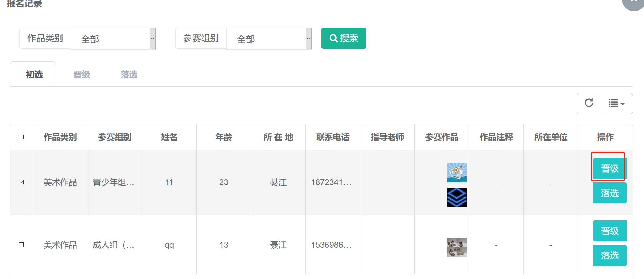
Task: Open the first row cartoon artwork thumbnail
Action: pos(456,173)
